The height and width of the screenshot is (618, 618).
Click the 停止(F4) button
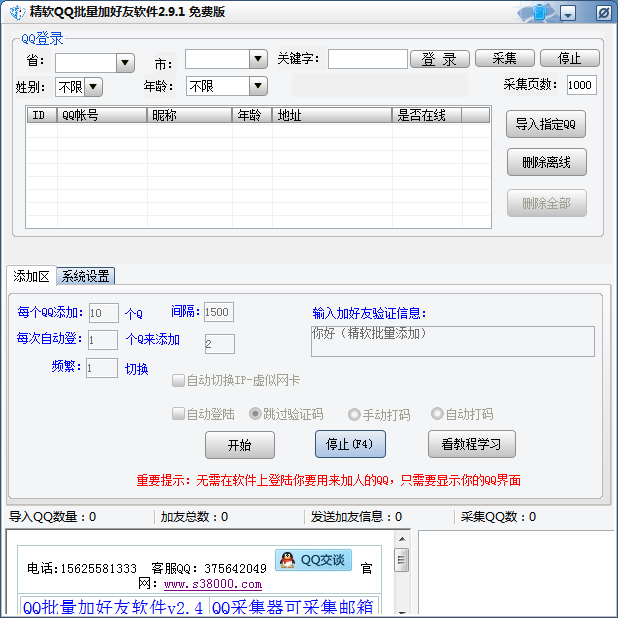tap(350, 444)
